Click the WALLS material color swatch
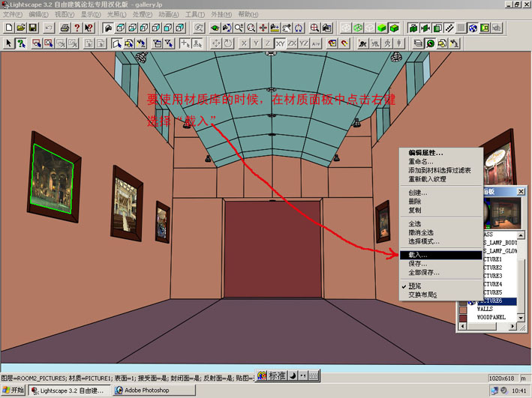 pos(463,310)
